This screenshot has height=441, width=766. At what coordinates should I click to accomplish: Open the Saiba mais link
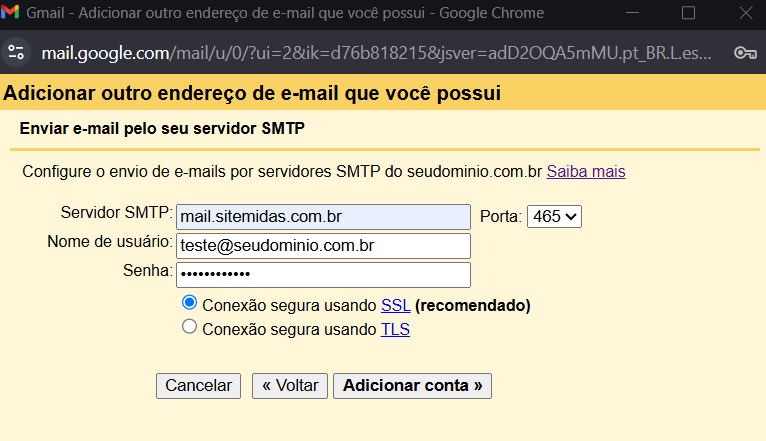[585, 172]
